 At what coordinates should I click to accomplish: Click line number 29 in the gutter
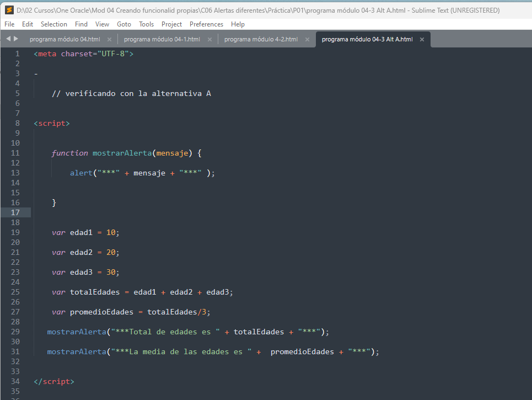click(x=15, y=332)
